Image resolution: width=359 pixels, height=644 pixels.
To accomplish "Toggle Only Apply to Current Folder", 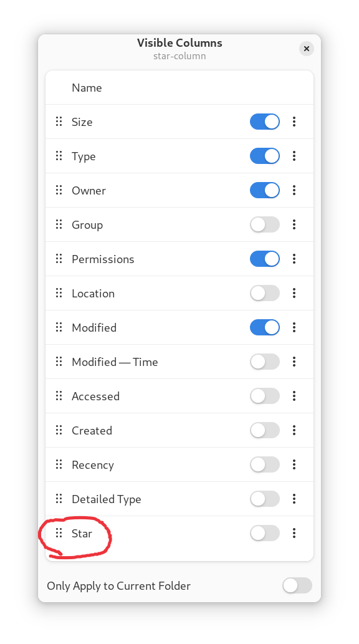I will [x=297, y=585].
